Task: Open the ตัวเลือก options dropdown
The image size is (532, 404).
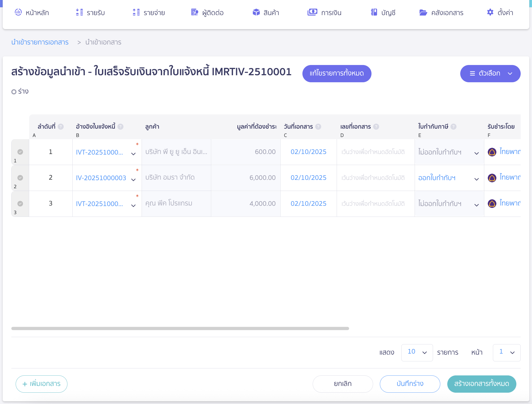Action: (490, 73)
